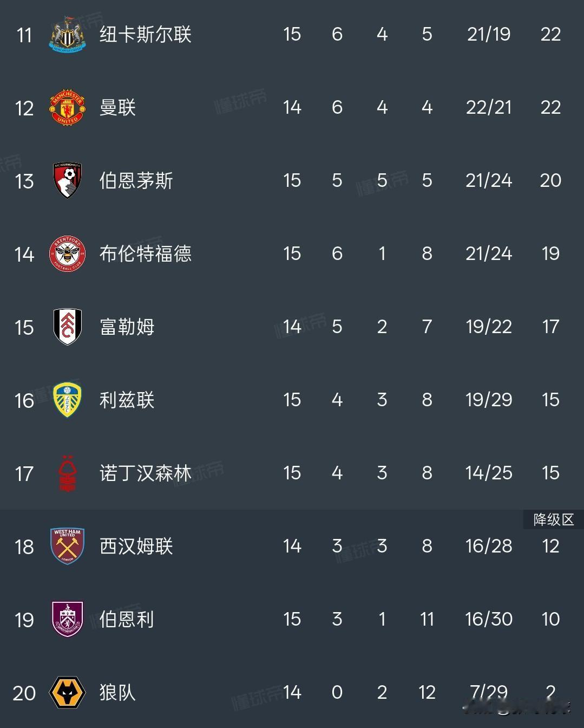Image resolution: width=584 pixels, height=728 pixels.
Task: Select 伯恩利 points value 10
Action: pyautogui.click(x=550, y=619)
